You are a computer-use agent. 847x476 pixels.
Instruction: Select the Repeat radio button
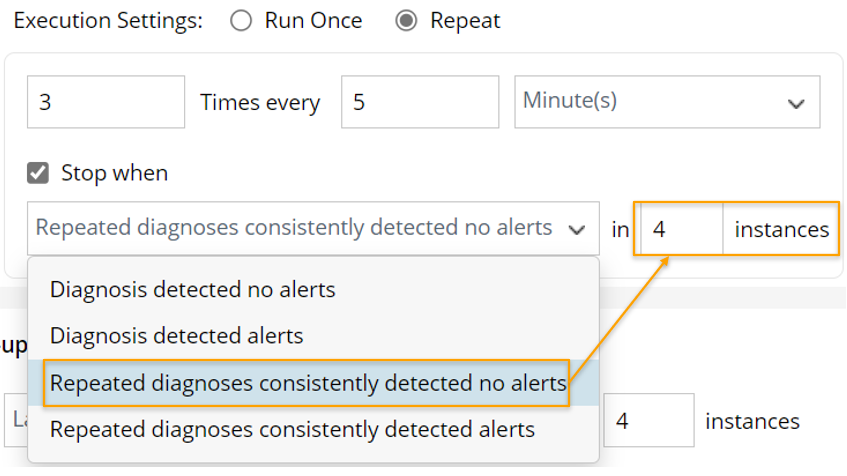(x=406, y=21)
